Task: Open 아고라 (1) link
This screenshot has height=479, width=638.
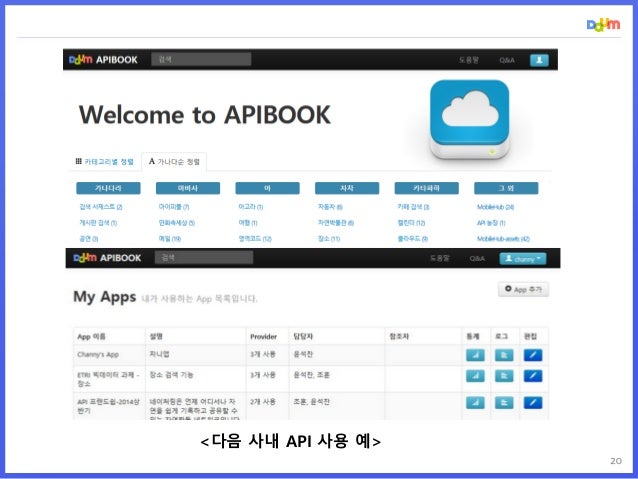Action: (251, 207)
